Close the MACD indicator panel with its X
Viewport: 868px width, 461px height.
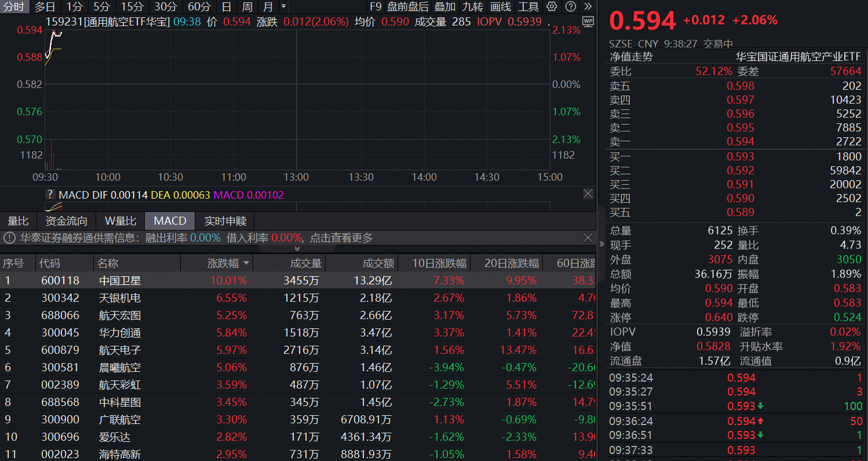[x=588, y=193]
